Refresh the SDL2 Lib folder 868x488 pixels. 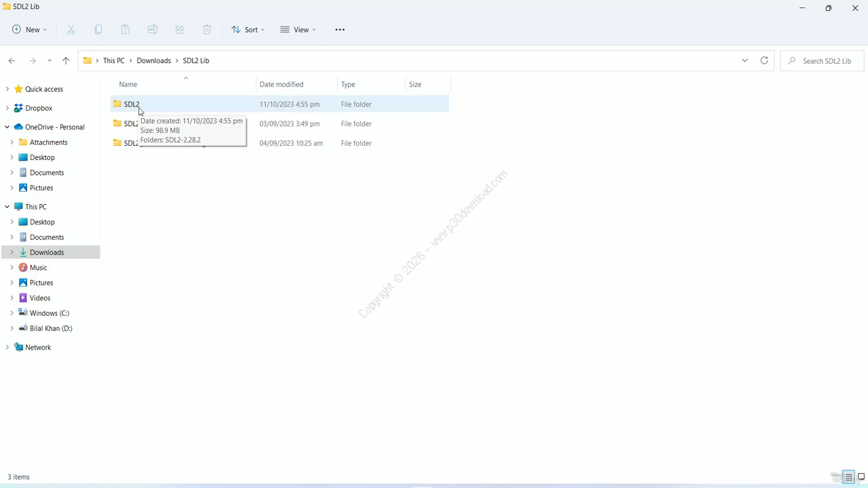pyautogui.click(x=764, y=60)
